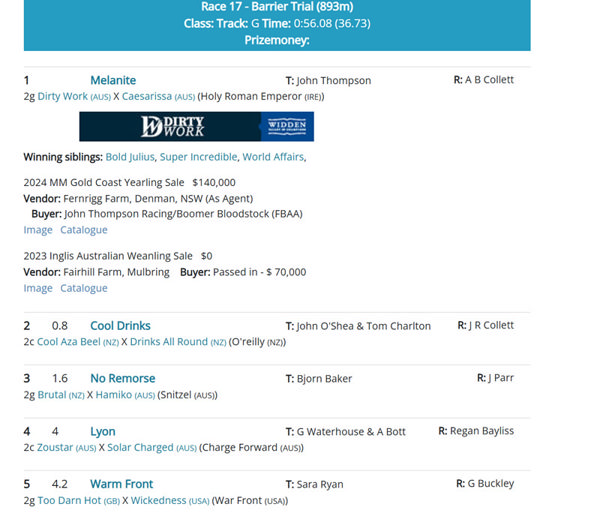Open sire link Brutal
Screen dimensions: 600x531
point(52,395)
